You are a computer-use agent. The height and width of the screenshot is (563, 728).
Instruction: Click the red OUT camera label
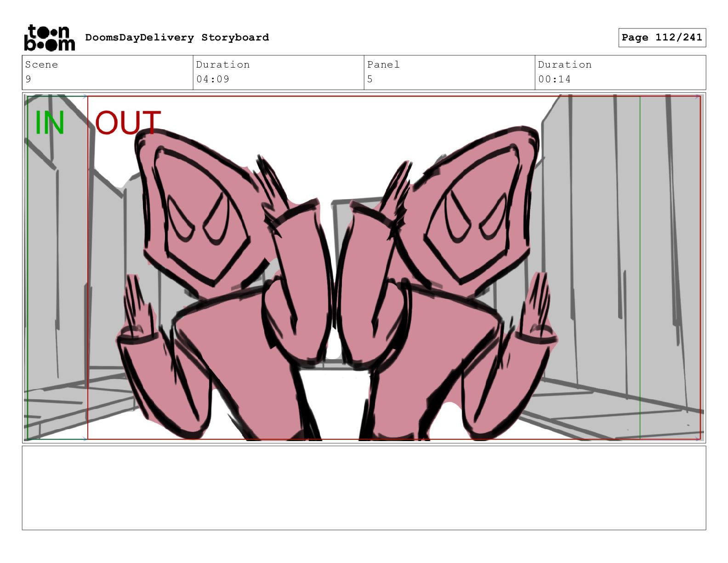tap(128, 122)
